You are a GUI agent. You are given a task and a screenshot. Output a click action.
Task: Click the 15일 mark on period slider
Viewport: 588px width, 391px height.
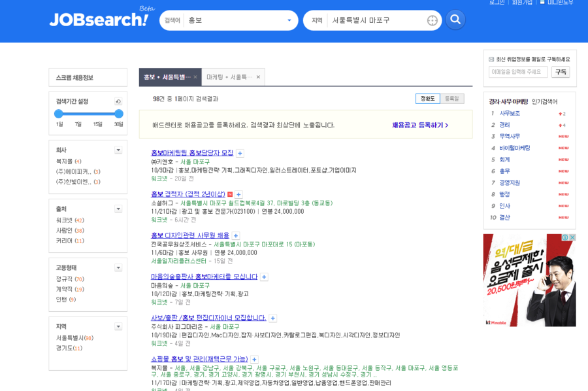tap(97, 124)
